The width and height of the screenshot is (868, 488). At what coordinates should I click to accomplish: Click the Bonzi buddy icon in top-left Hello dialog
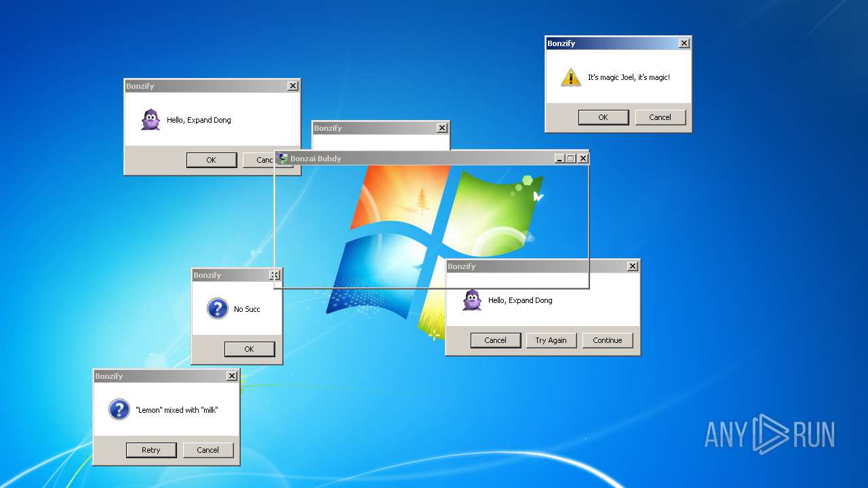pos(151,120)
